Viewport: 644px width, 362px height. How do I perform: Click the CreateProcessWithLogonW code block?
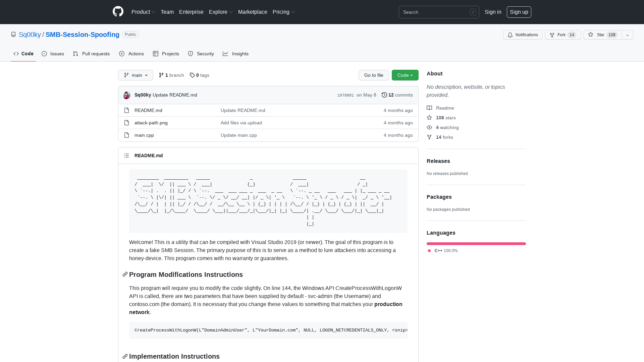(x=268, y=330)
